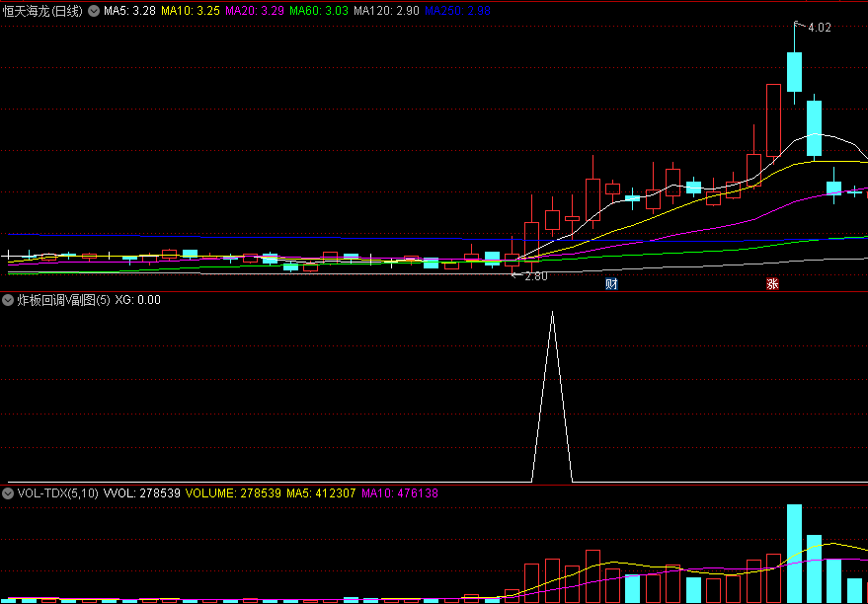
Task: Click the 4.02 high price label
Action: click(820, 28)
